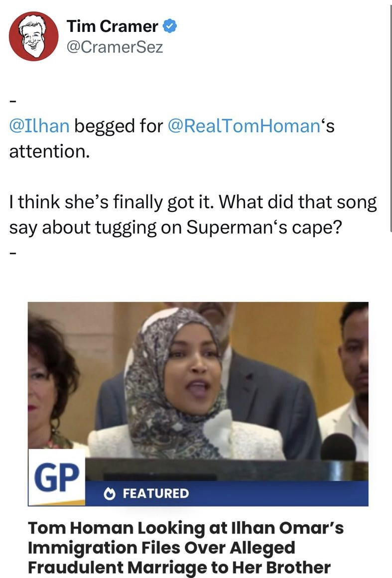
Task: Click the dash below the tweet text
Action: pos(13,253)
